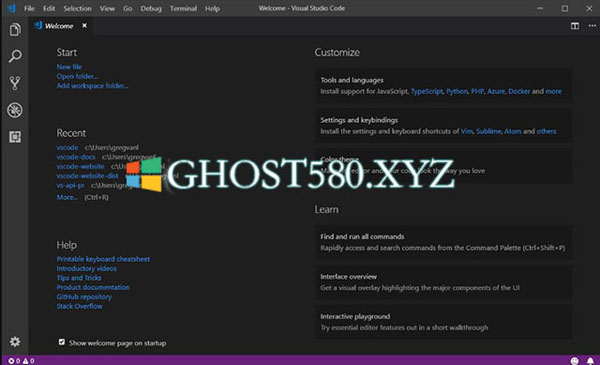
Task: Click the Vim keybindings link
Action: (x=467, y=131)
